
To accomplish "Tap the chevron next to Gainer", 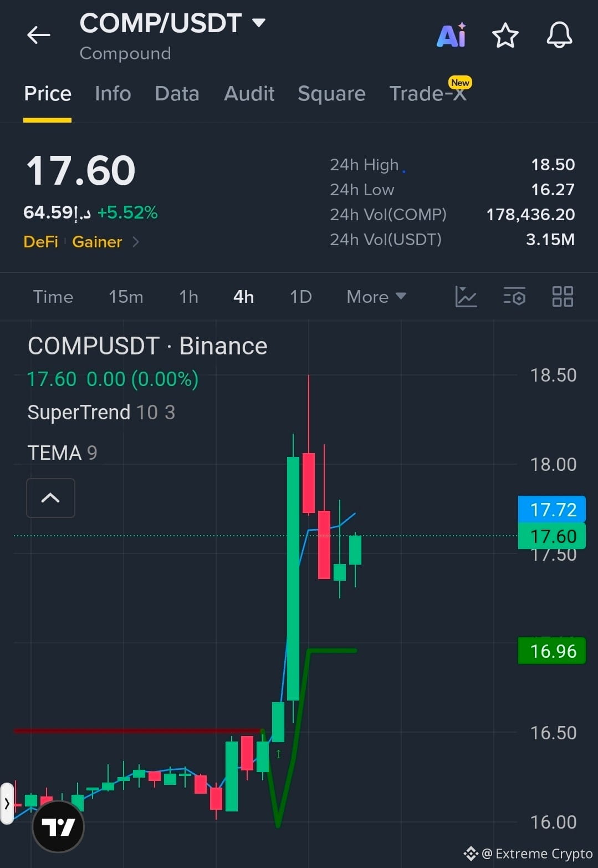I will pos(136,242).
